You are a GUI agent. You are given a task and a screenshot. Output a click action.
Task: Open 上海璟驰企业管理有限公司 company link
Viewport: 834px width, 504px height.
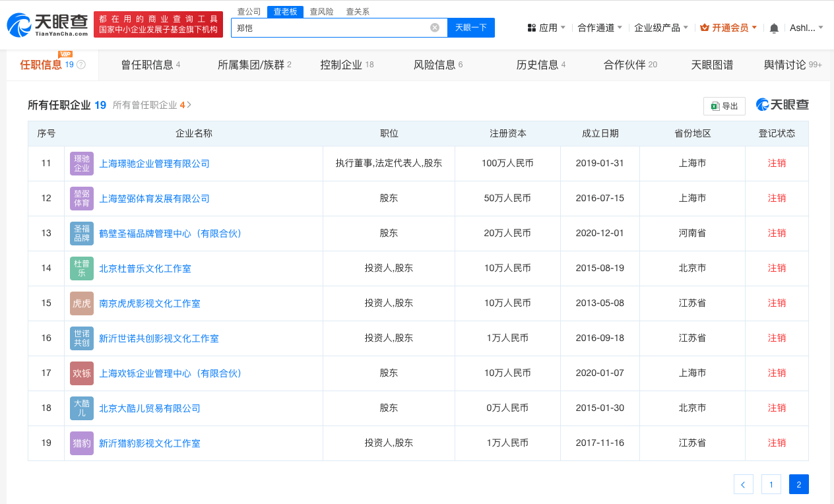(154, 164)
